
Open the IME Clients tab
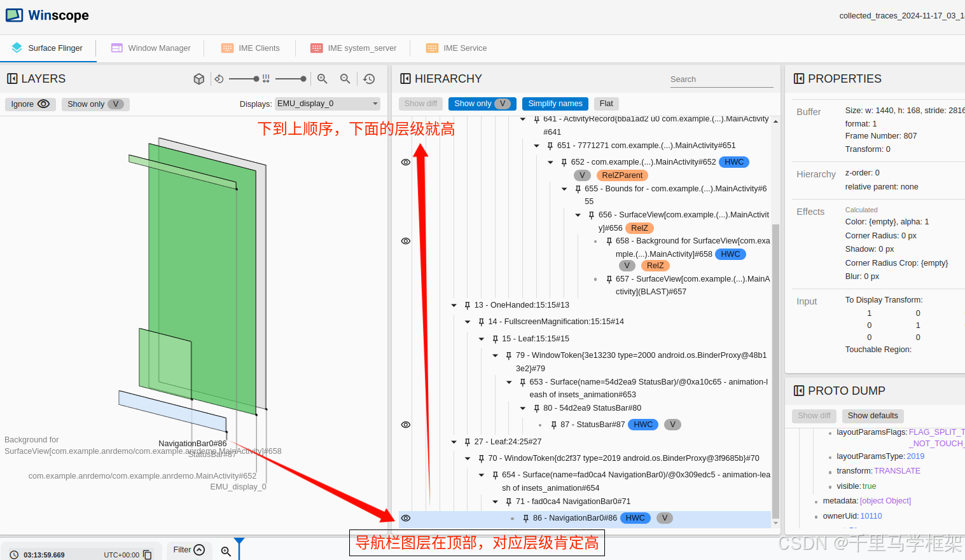pos(250,48)
